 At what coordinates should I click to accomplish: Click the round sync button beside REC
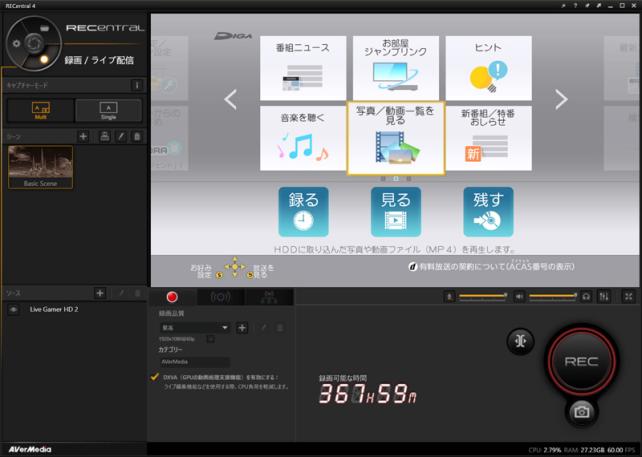coord(520,341)
